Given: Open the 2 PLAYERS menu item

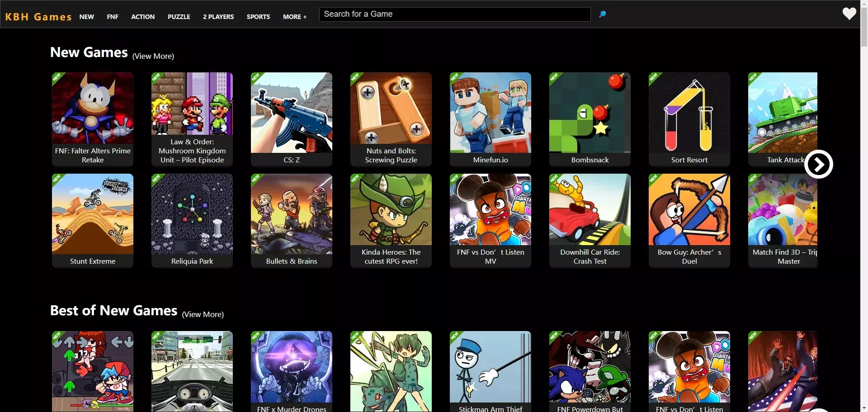Looking at the screenshot, I should pyautogui.click(x=218, y=17).
